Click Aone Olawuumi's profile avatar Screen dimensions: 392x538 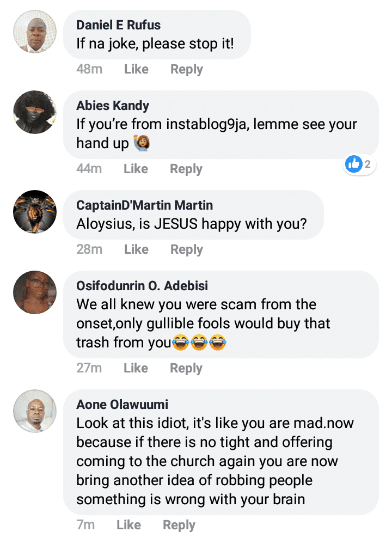[35, 411]
